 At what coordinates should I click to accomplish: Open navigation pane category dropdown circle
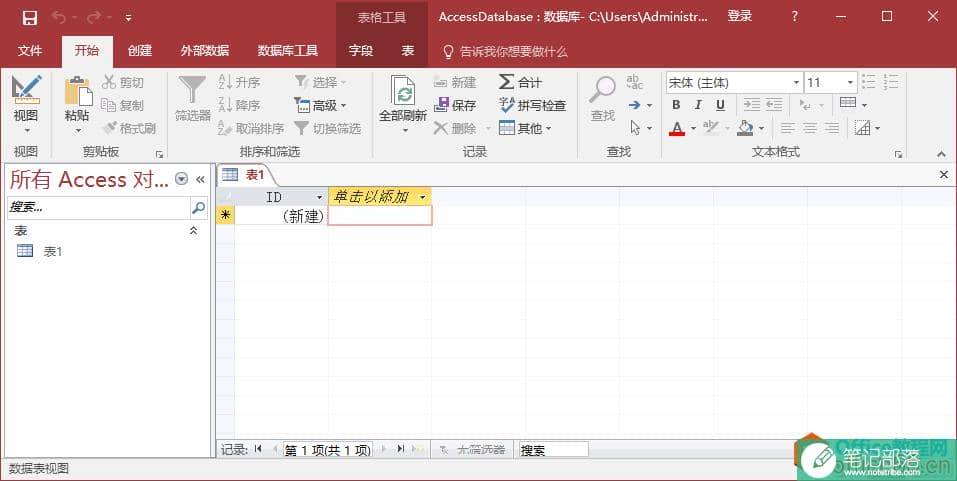pyautogui.click(x=181, y=179)
